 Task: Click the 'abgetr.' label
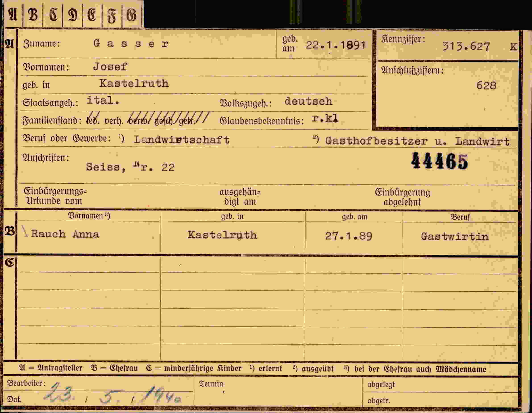click(x=379, y=401)
